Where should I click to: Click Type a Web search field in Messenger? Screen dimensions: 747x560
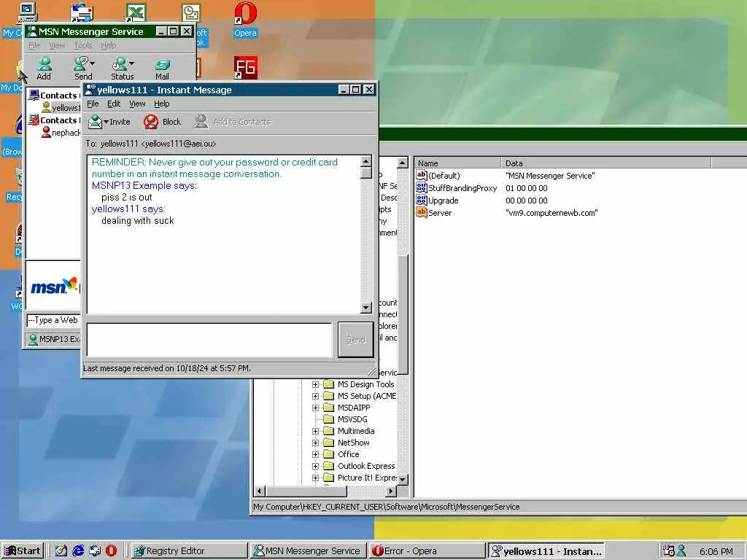tap(53, 321)
